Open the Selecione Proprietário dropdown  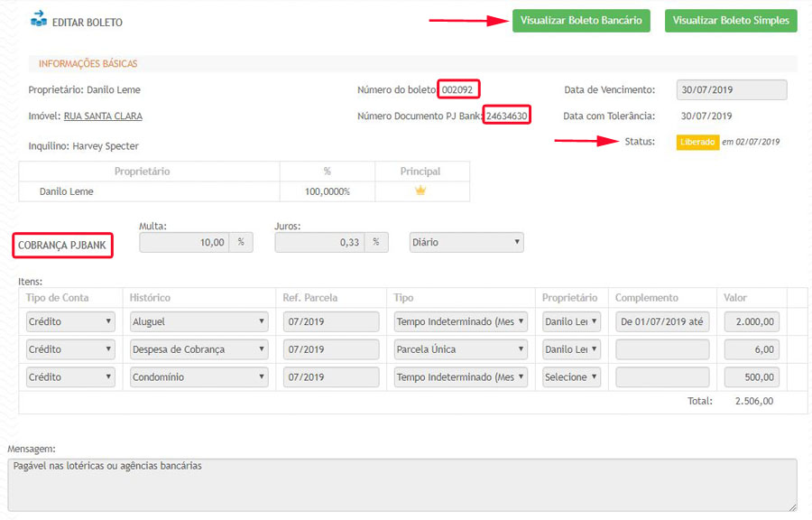tap(571, 376)
